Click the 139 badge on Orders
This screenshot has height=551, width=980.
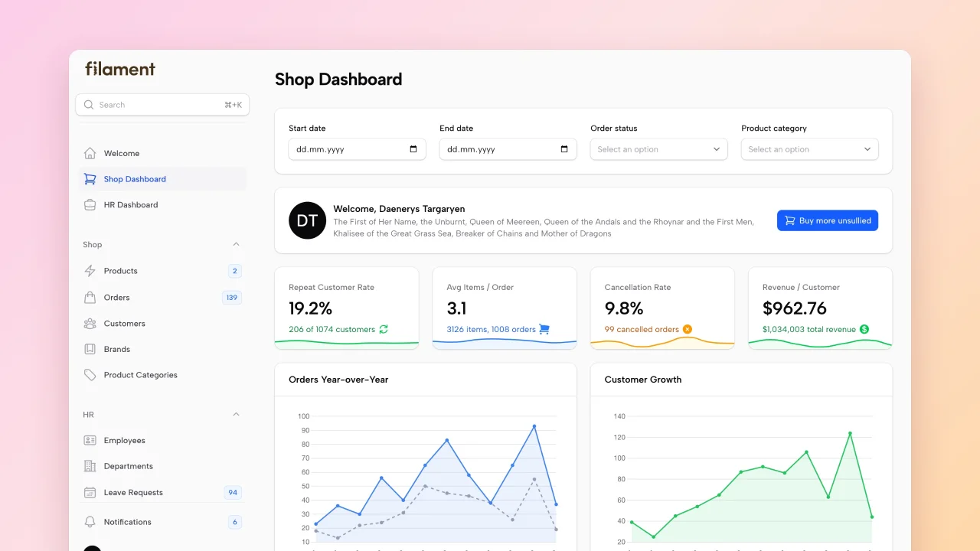(x=232, y=297)
